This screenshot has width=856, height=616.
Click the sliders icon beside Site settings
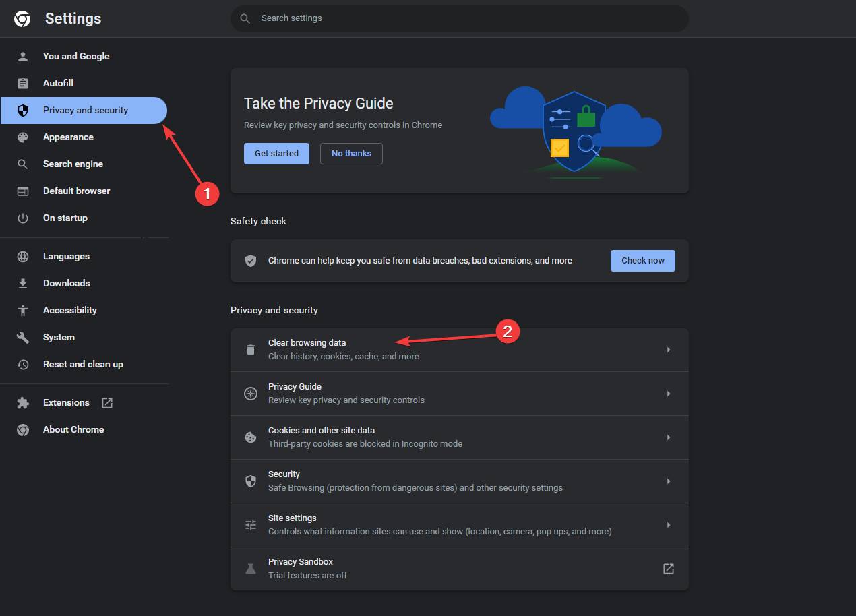[x=250, y=524]
